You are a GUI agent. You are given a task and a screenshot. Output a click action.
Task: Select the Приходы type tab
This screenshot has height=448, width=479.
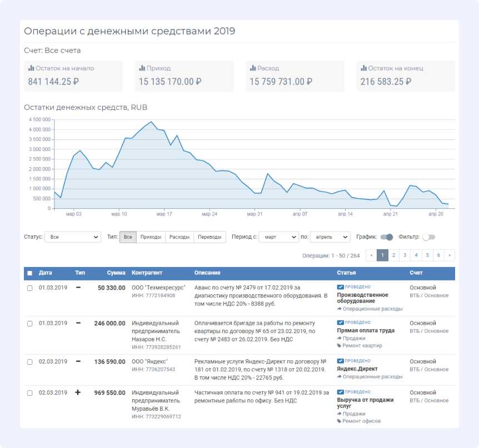click(151, 237)
